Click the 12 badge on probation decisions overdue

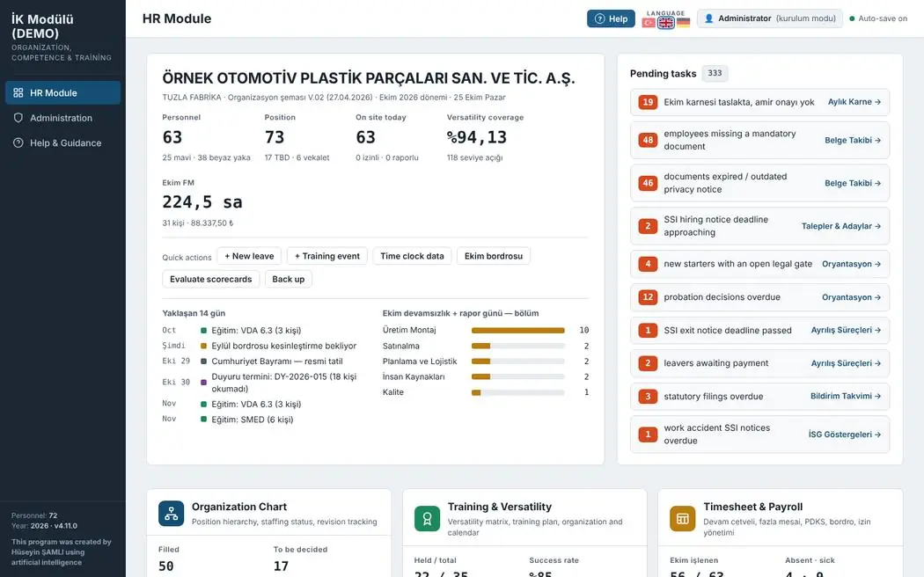point(648,297)
